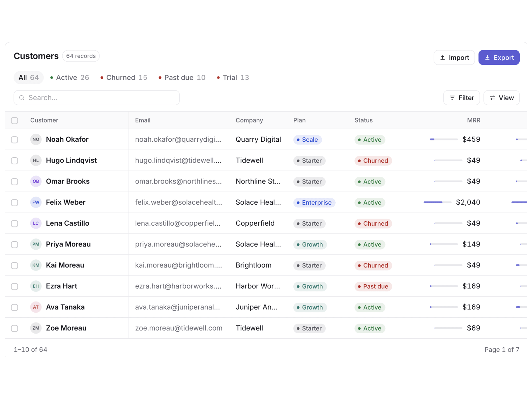
Task: Check the Priya Moreau row checkbox
Action: [14, 244]
